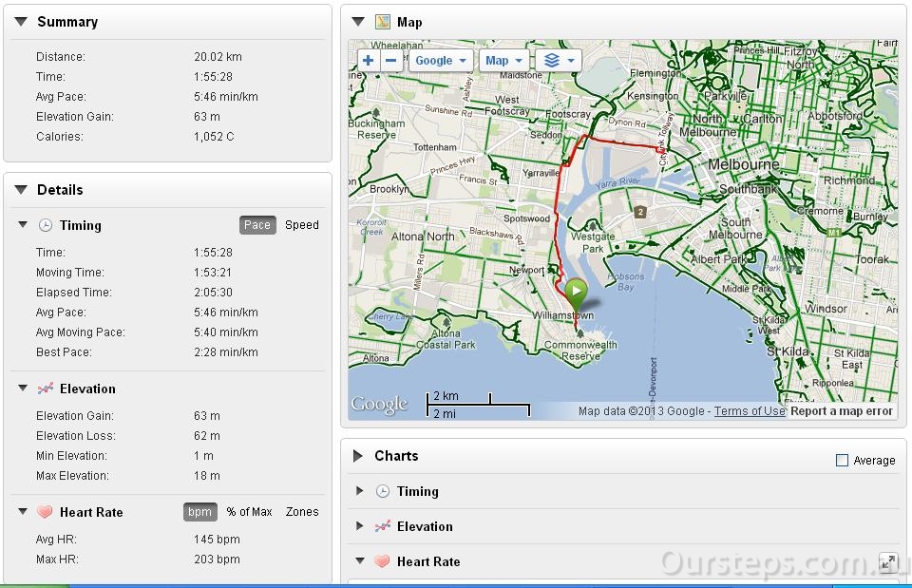This screenshot has width=912, height=588.
Task: Click the Distance value 20.02 km
Action: tap(218, 57)
